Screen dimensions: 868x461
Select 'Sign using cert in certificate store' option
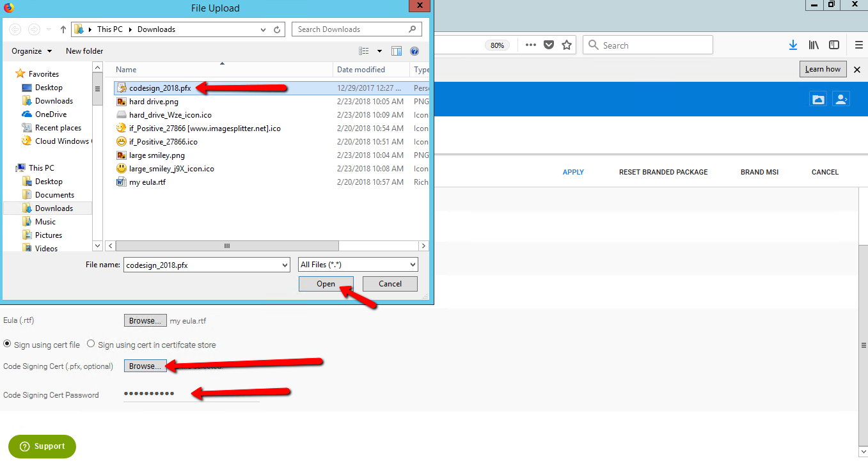[91, 344]
